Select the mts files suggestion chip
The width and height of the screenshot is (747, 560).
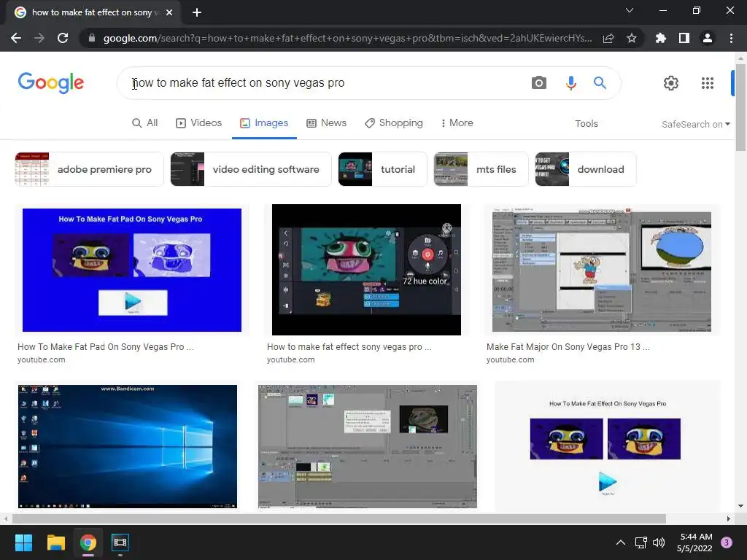[481, 169]
